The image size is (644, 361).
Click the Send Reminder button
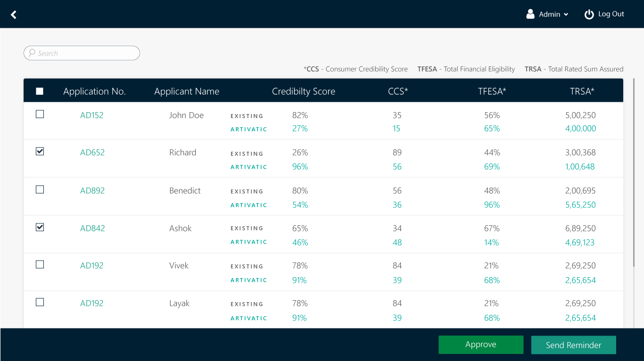point(573,345)
